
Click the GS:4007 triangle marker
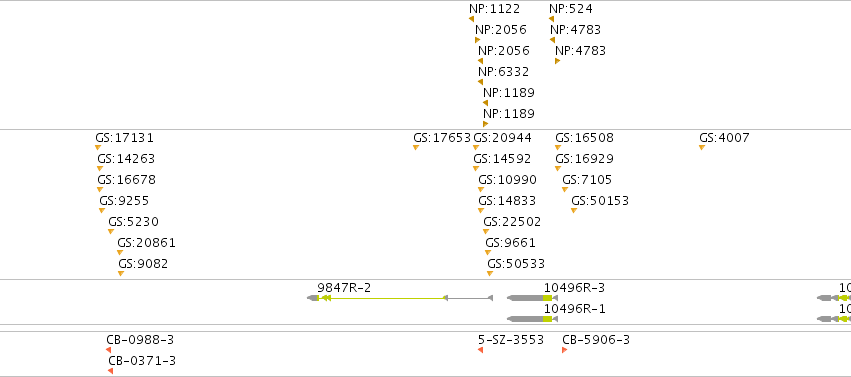702,148
